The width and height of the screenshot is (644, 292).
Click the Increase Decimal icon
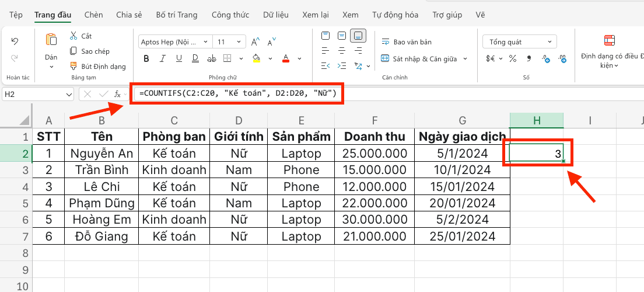[562, 59]
